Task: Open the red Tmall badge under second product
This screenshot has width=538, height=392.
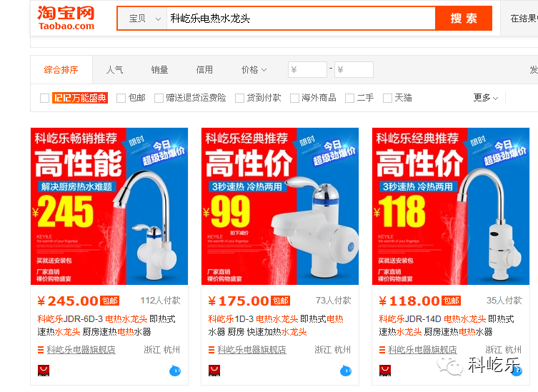Action: pos(214,371)
